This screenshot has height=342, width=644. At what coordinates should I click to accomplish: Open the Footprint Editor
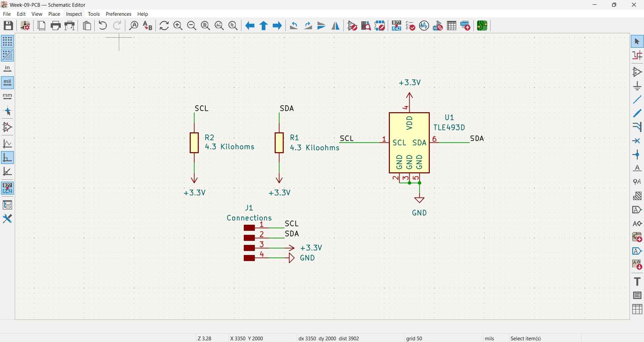click(x=380, y=26)
